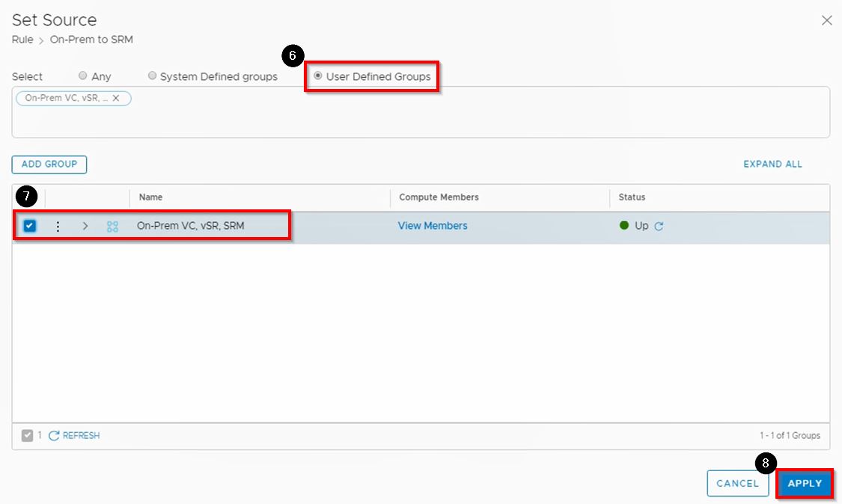The image size is (842, 504).
Task: Click the ADD GROUP button
Action: click(x=49, y=165)
